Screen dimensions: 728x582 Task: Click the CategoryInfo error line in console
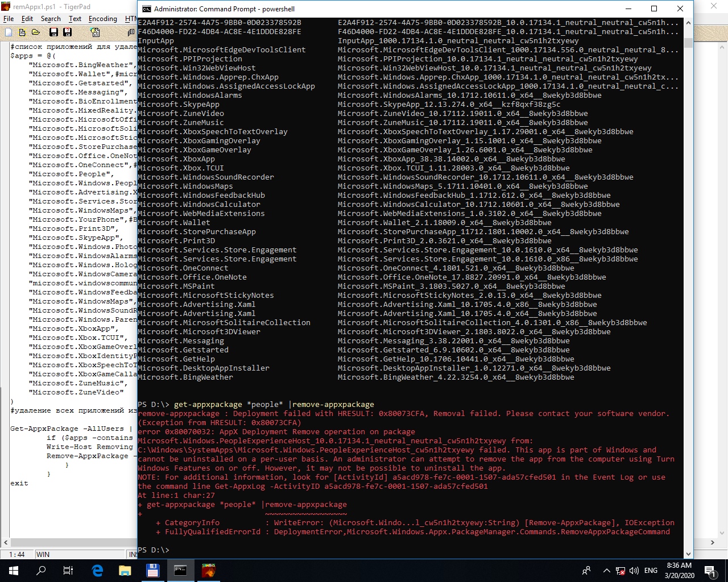[415, 522]
